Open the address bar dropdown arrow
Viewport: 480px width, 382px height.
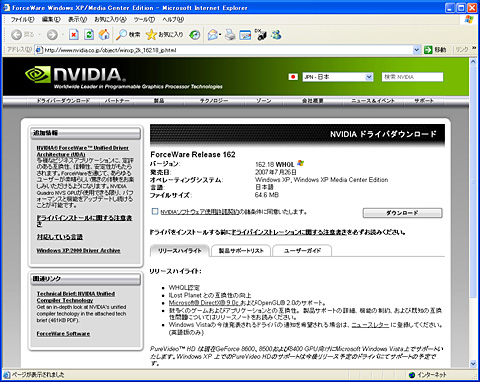click(416, 50)
